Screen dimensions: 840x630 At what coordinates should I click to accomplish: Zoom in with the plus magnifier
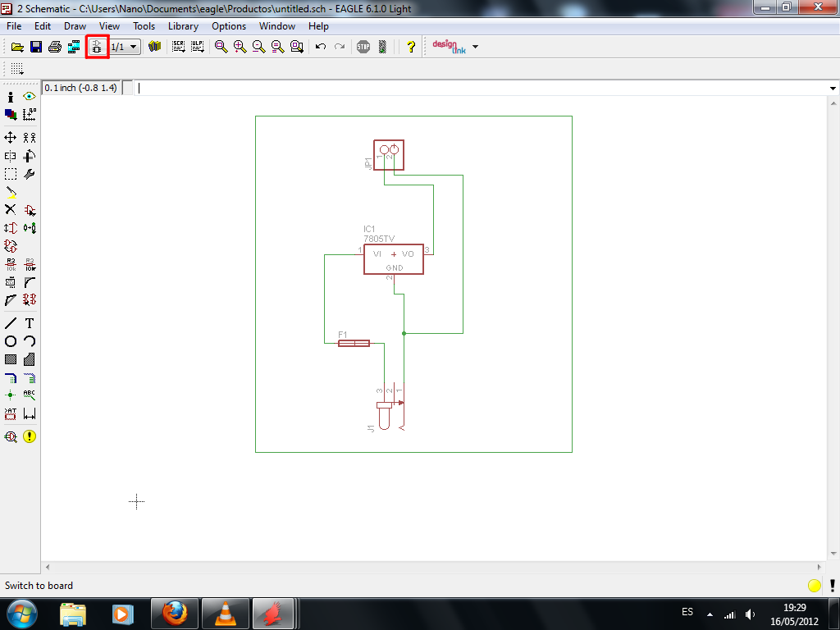(240, 47)
